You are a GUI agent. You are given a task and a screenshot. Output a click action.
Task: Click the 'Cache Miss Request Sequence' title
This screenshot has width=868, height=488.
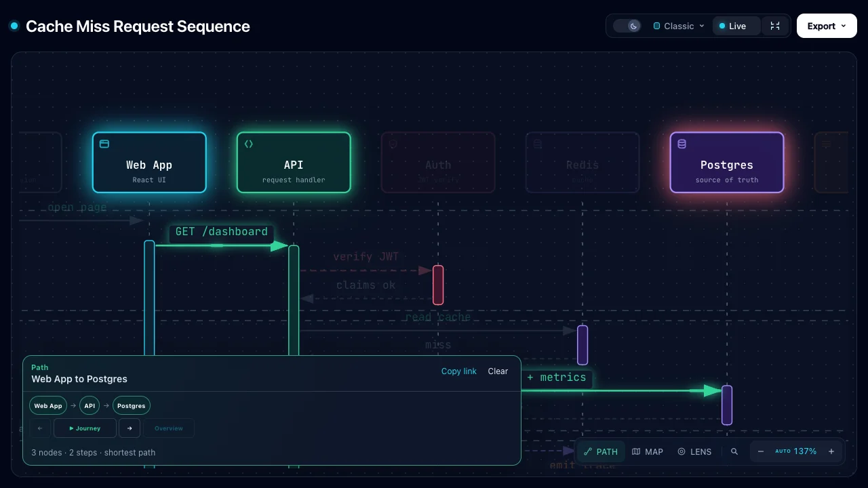click(x=138, y=26)
